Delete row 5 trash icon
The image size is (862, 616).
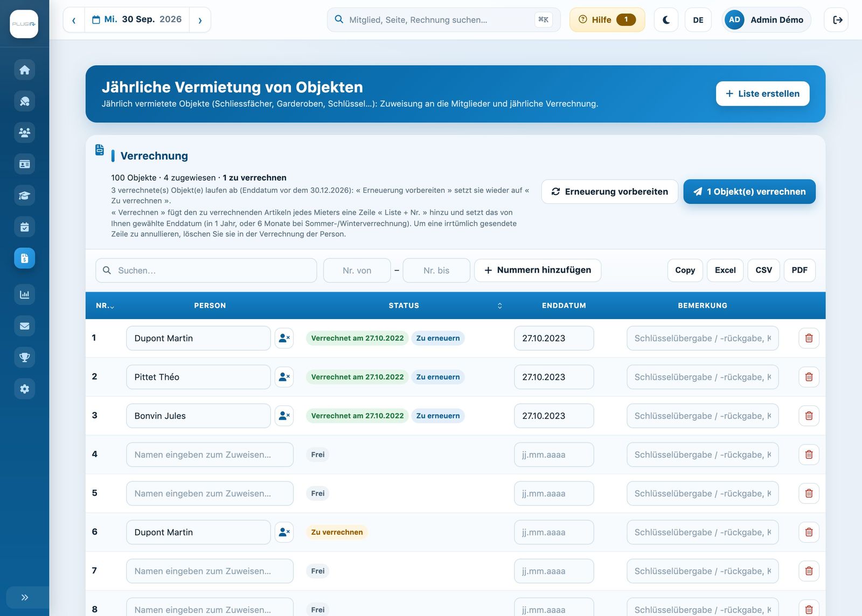809,494
